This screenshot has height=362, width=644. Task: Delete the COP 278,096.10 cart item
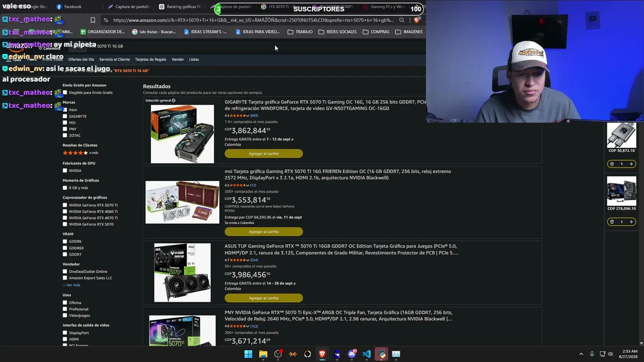point(612,222)
